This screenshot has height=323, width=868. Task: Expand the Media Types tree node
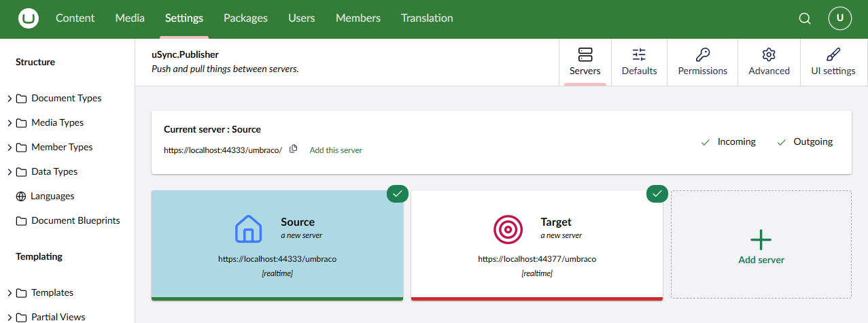coord(10,123)
